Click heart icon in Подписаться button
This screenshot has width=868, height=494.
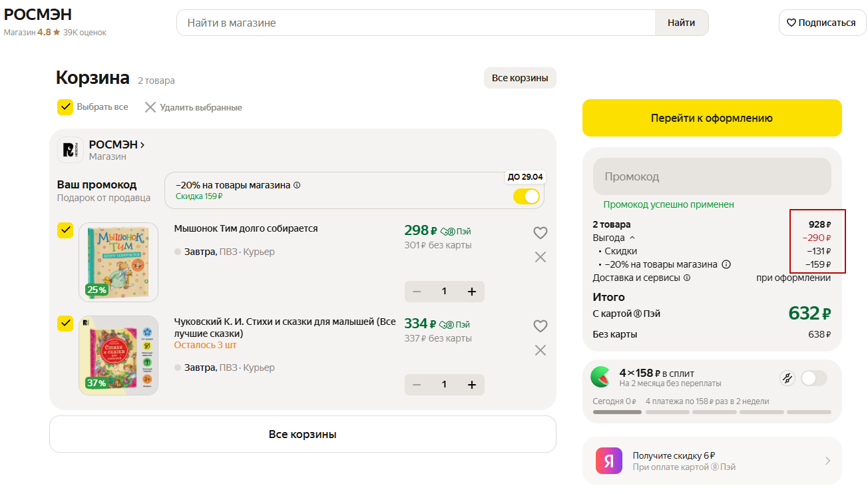click(791, 23)
